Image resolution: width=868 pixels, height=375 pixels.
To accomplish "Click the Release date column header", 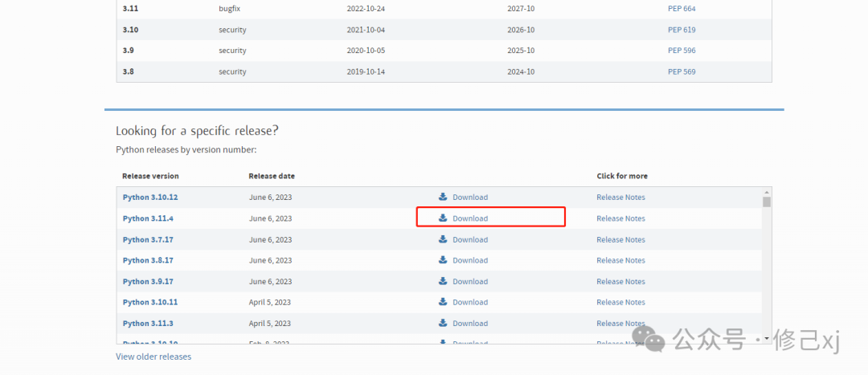I will 272,177.
